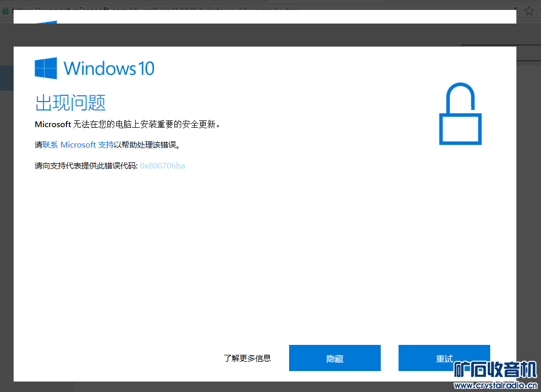
Task: Click the text 无法在您的电脑上安装重要的安全更新
Action: coord(147,124)
